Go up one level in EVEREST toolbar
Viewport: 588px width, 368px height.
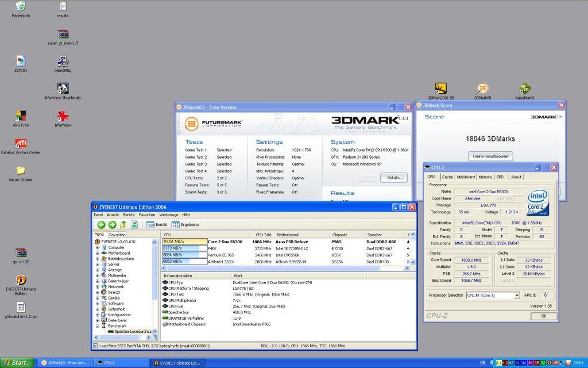click(x=123, y=225)
